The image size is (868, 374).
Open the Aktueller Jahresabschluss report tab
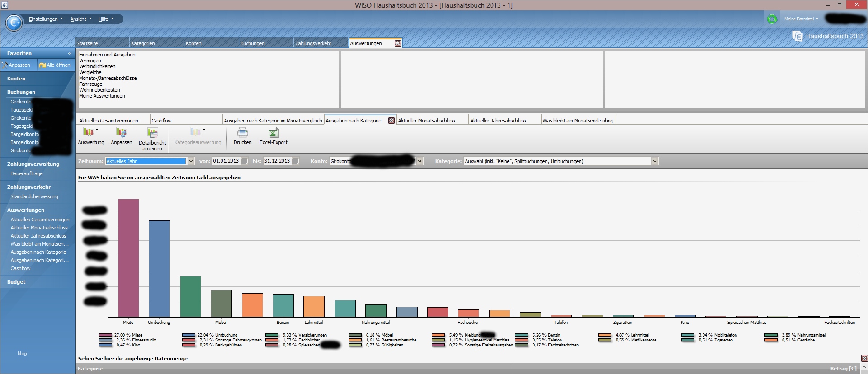(x=504, y=121)
